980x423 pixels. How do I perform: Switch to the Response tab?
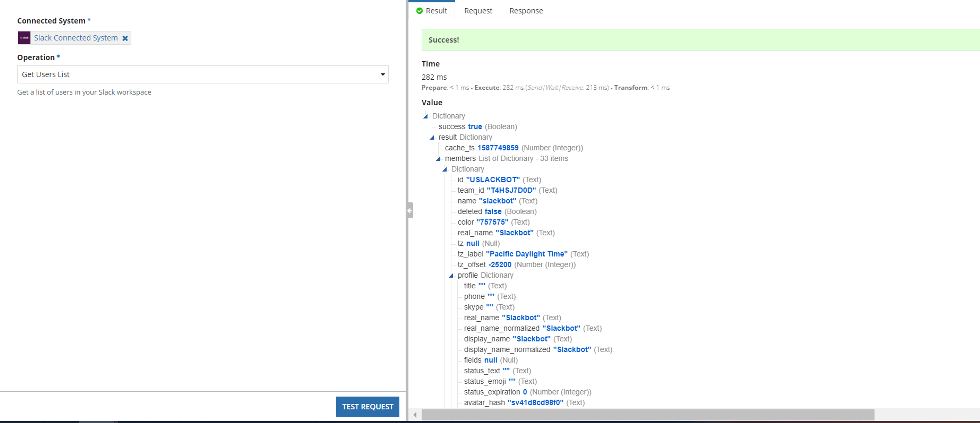click(x=526, y=11)
